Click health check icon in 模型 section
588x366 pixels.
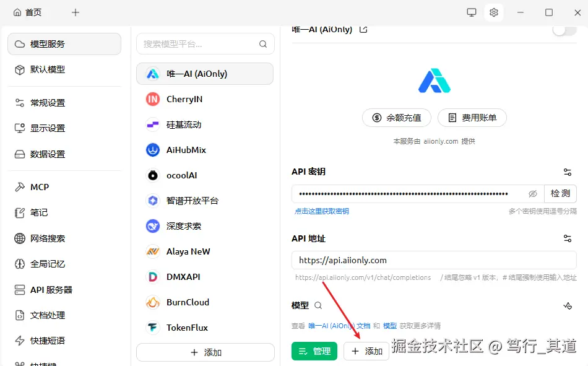[568, 305]
